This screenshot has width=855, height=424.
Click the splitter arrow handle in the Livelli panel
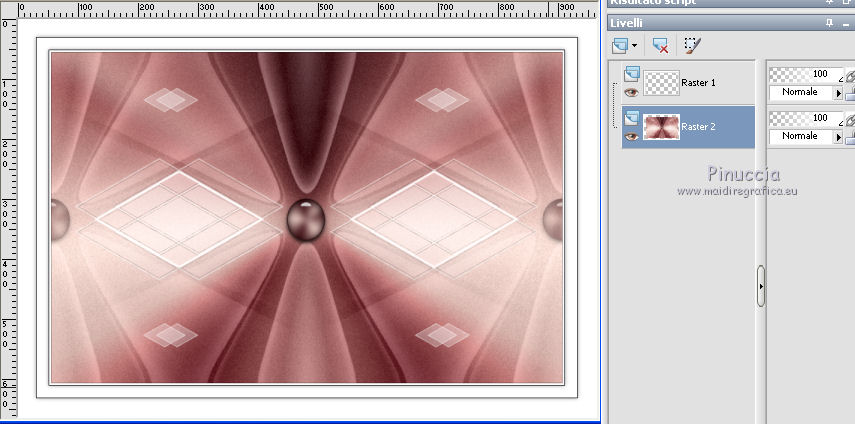tap(761, 286)
